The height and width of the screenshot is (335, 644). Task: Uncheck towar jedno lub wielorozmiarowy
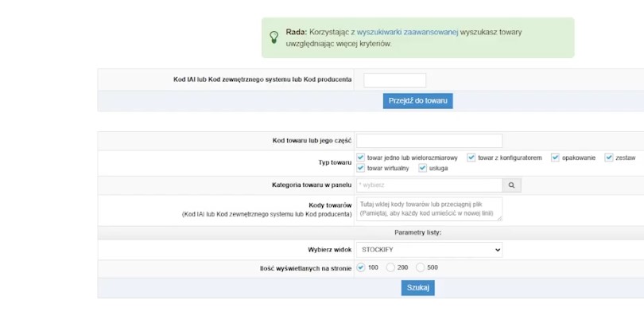click(x=361, y=158)
